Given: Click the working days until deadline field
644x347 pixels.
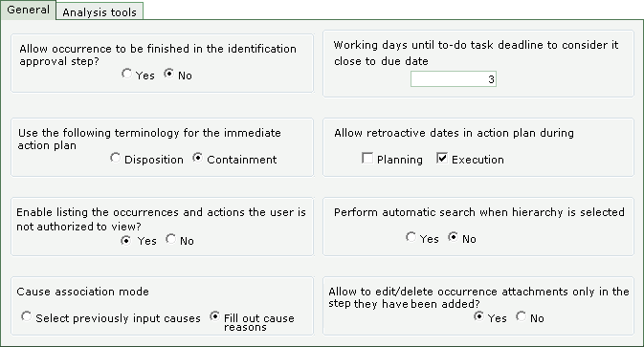Looking at the screenshot, I should click(x=454, y=79).
